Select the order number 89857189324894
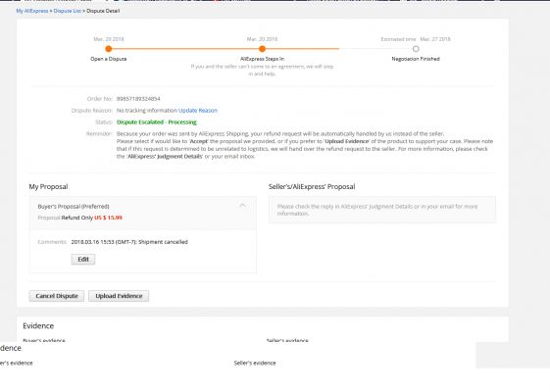The height and width of the screenshot is (392, 550). [x=138, y=99]
